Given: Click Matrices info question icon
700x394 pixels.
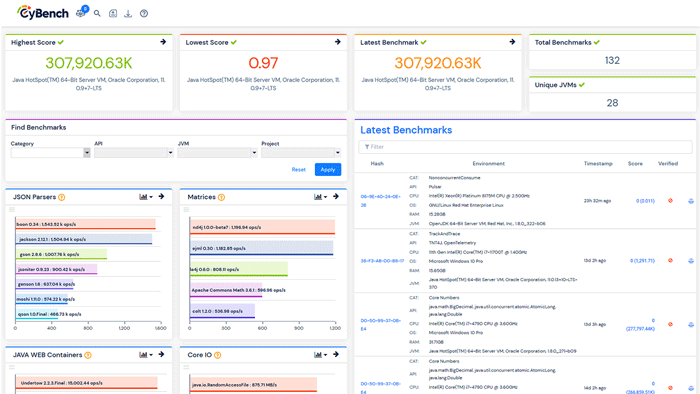Looking at the screenshot, I should click(x=221, y=197).
